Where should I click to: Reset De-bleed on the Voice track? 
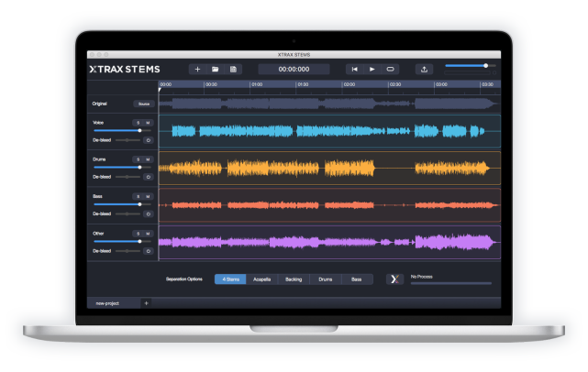148,140
